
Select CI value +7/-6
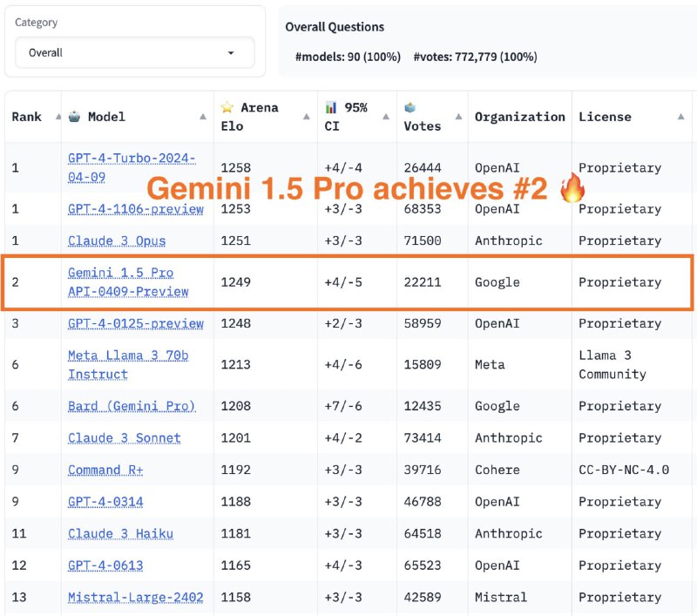[x=343, y=406]
